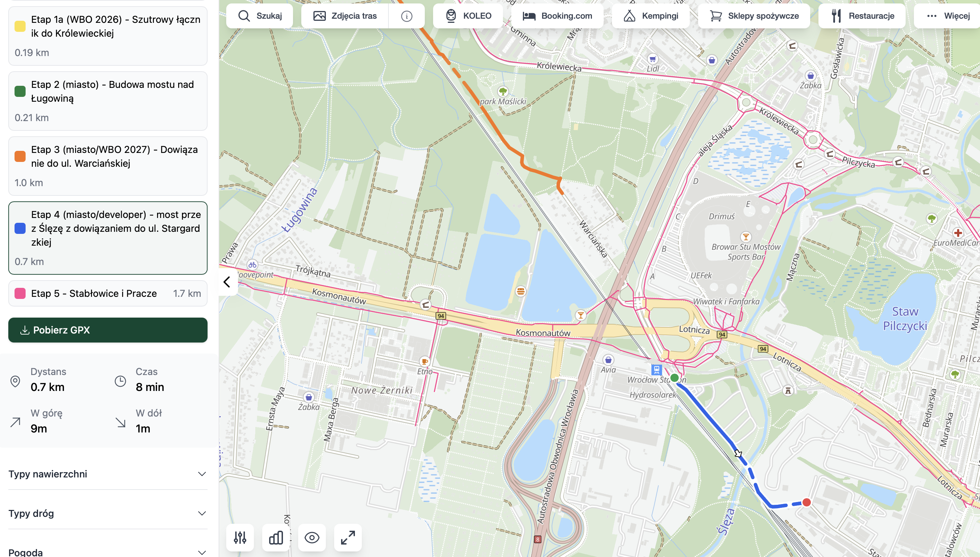980x557 pixels.
Task: Toggle the Zdjęcia tras photo layer
Action: coord(345,16)
